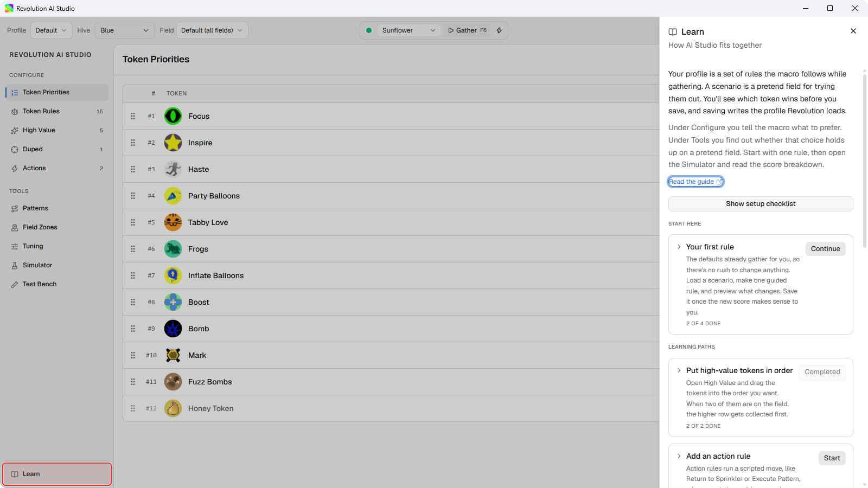Click Show setup checklist button
This screenshot has height=488, width=868.
(x=761, y=204)
